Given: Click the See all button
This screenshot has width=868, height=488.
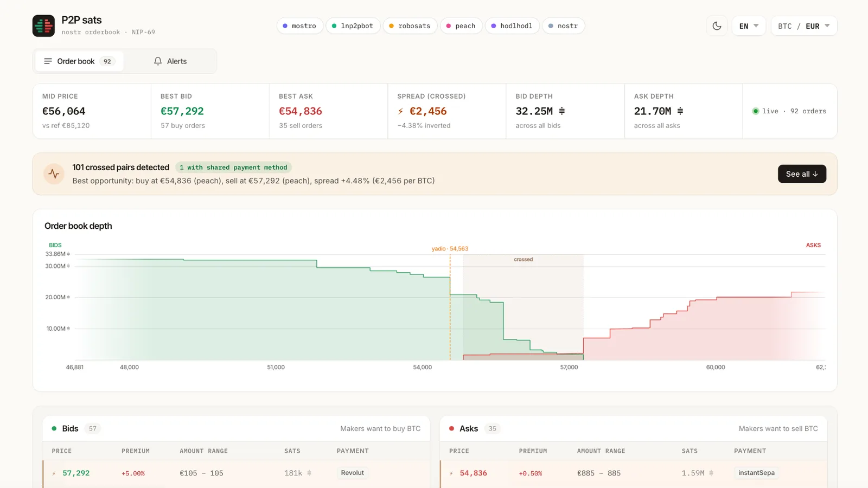Looking at the screenshot, I should pos(802,174).
